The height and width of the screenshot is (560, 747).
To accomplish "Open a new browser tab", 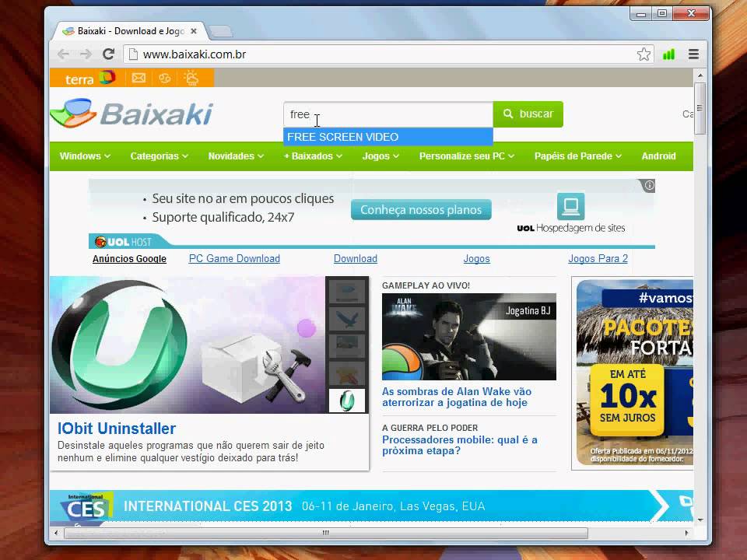I will coord(221,31).
